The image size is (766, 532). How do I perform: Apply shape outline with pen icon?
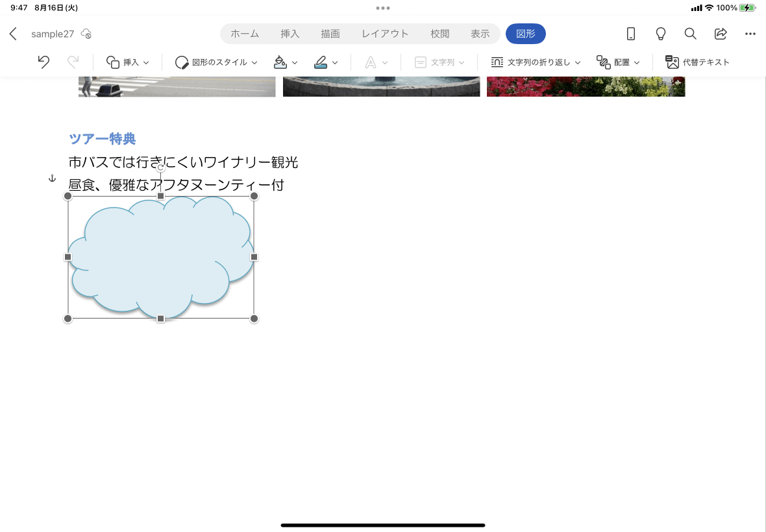(321, 62)
